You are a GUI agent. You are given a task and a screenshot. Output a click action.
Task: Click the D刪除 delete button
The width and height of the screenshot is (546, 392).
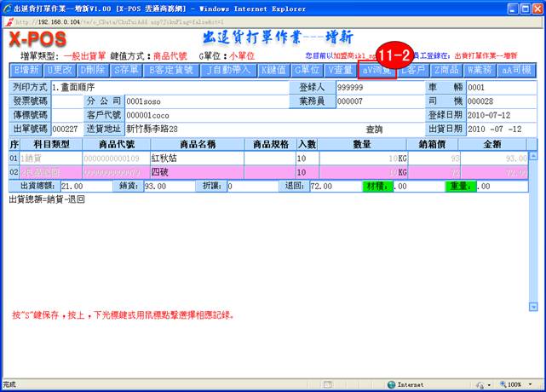(94, 70)
